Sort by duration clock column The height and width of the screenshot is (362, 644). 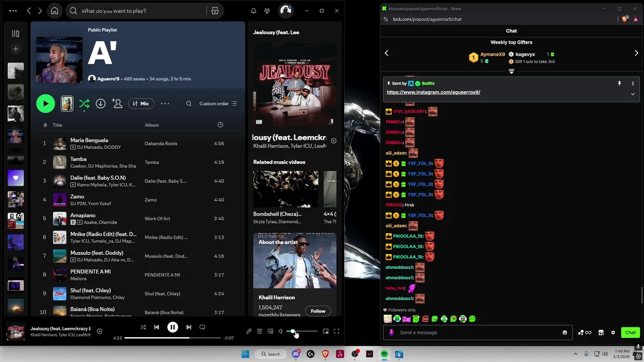(220, 125)
